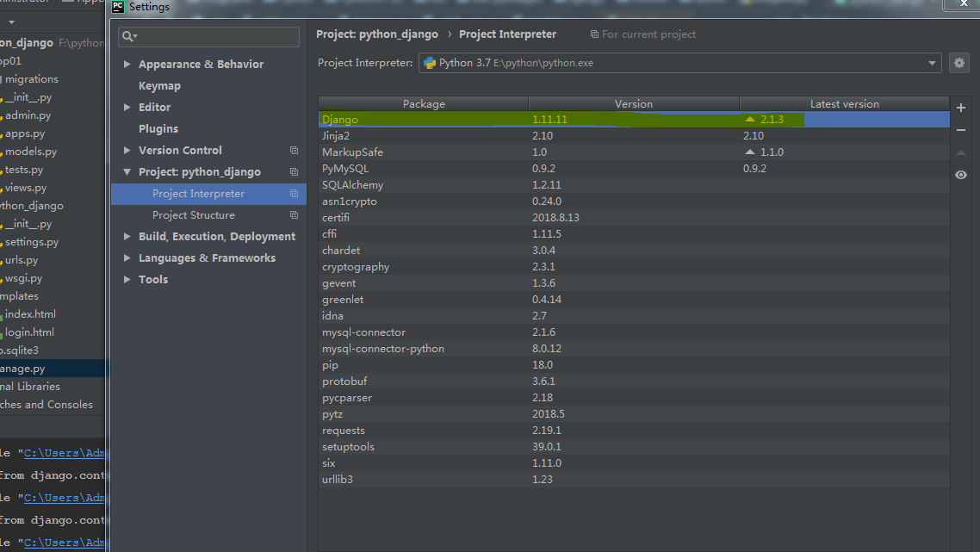
Task: Click 'Project: python_django' in the breadcrumb
Action: click(377, 34)
